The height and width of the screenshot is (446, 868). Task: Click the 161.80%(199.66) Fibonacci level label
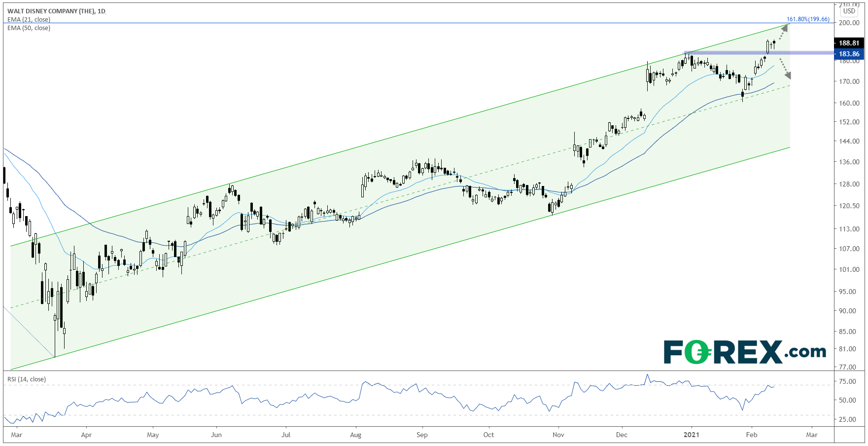pyautogui.click(x=808, y=19)
